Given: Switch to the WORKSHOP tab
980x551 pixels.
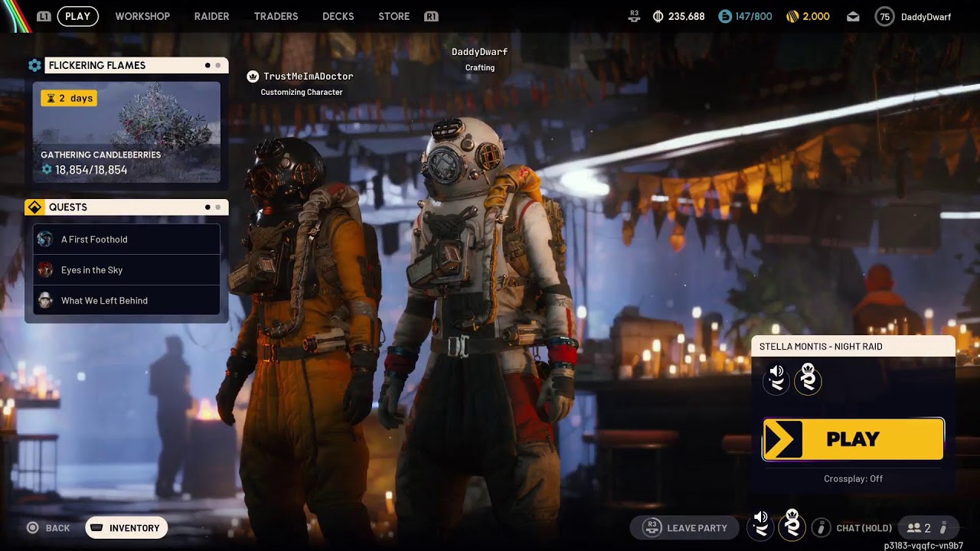Looking at the screenshot, I should (x=142, y=16).
